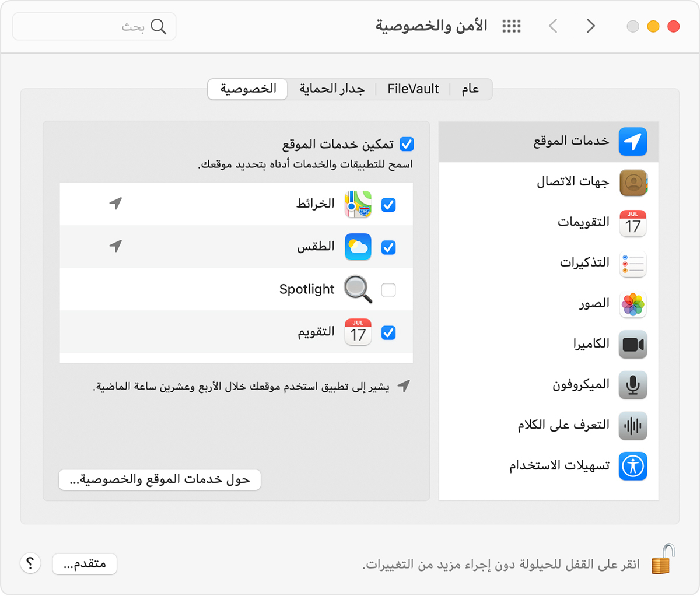The height and width of the screenshot is (596, 700).
Task: Switch to the الخصوصية tab
Action: 248,89
